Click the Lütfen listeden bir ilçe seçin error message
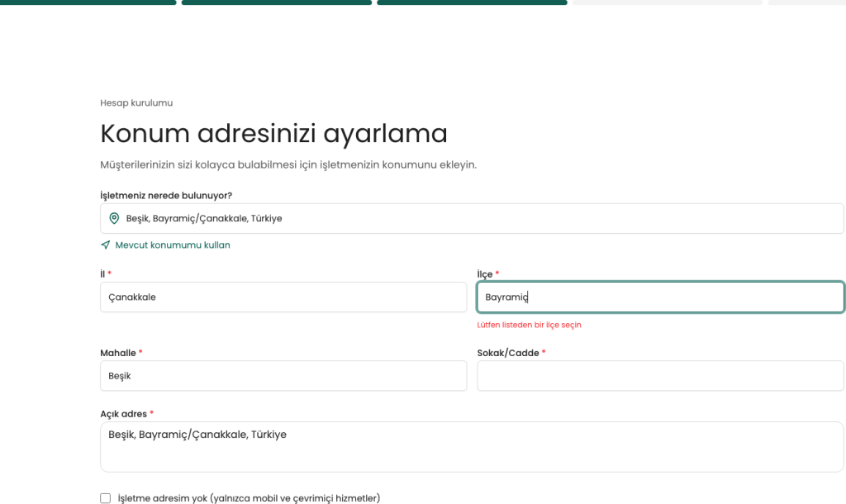846x504 pixels. [x=529, y=325]
